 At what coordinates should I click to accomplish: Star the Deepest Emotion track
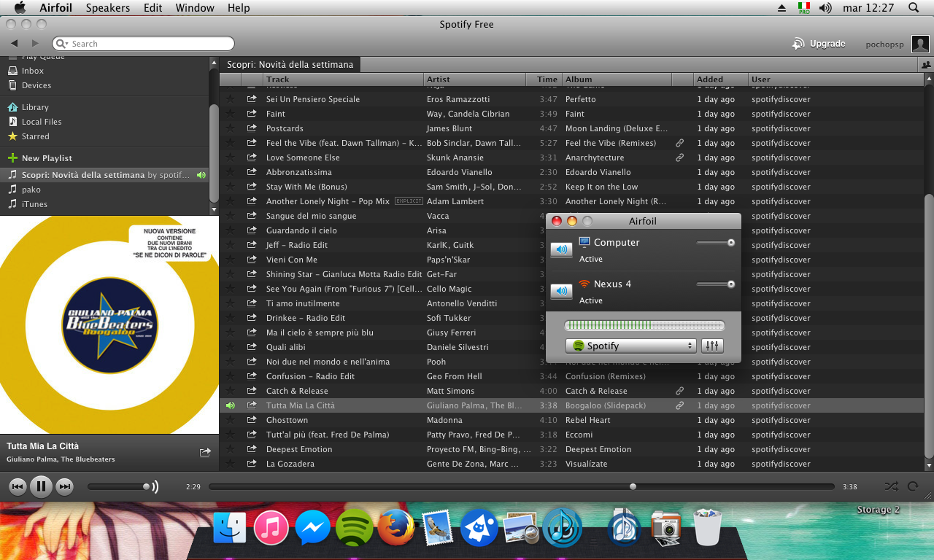point(231,449)
